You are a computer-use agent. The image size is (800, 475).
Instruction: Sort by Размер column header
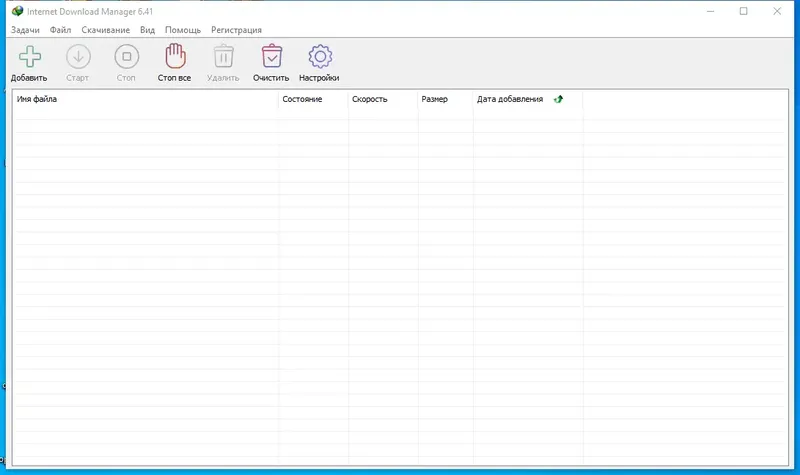coord(445,99)
